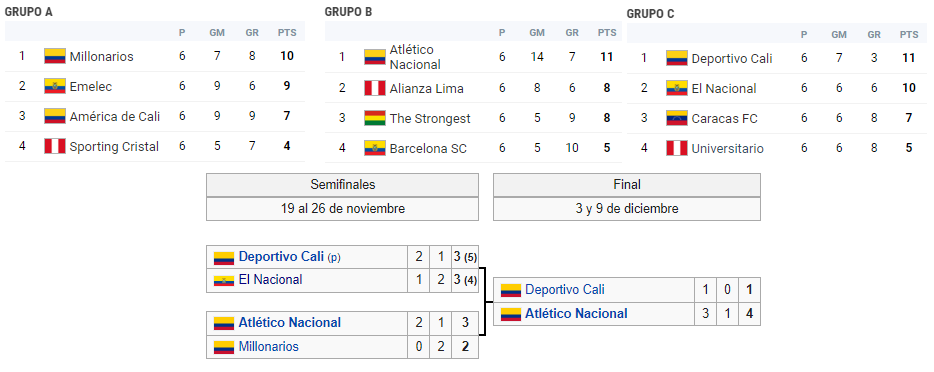Click the flag beside El Nacional in semifinals bracket
Screen dimensions: 934x372
224,280
